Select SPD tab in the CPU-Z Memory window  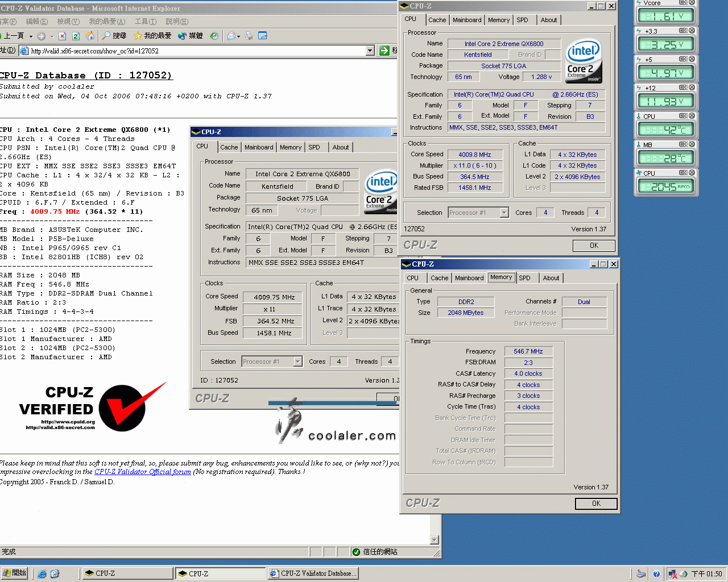524,278
